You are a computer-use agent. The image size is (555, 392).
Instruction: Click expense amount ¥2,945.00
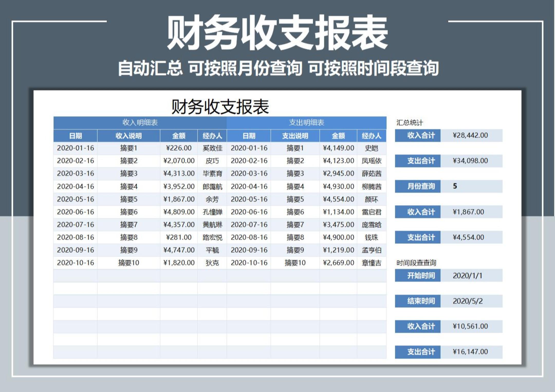pyautogui.click(x=338, y=174)
